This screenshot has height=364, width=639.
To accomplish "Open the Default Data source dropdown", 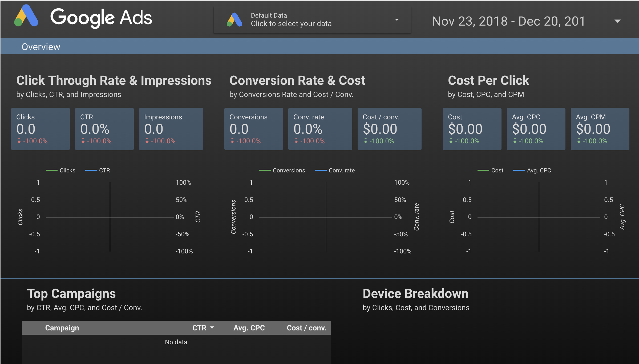I will [312, 20].
